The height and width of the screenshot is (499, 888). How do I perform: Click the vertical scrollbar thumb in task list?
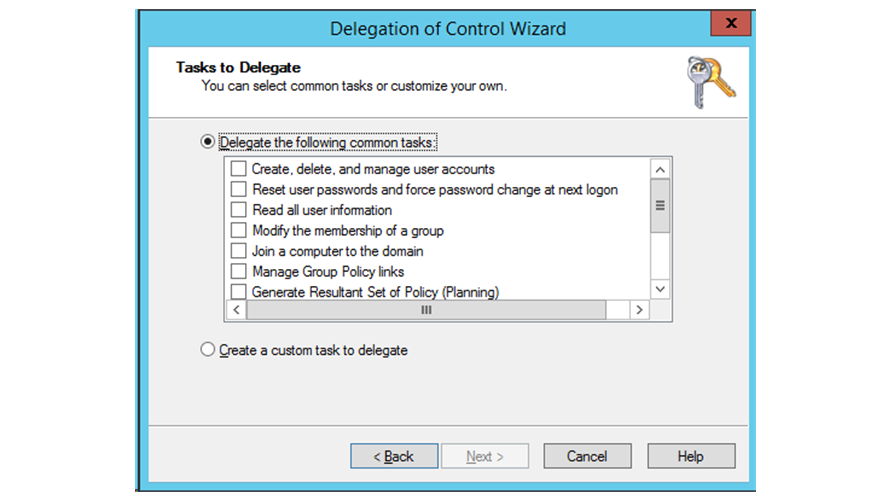click(660, 207)
